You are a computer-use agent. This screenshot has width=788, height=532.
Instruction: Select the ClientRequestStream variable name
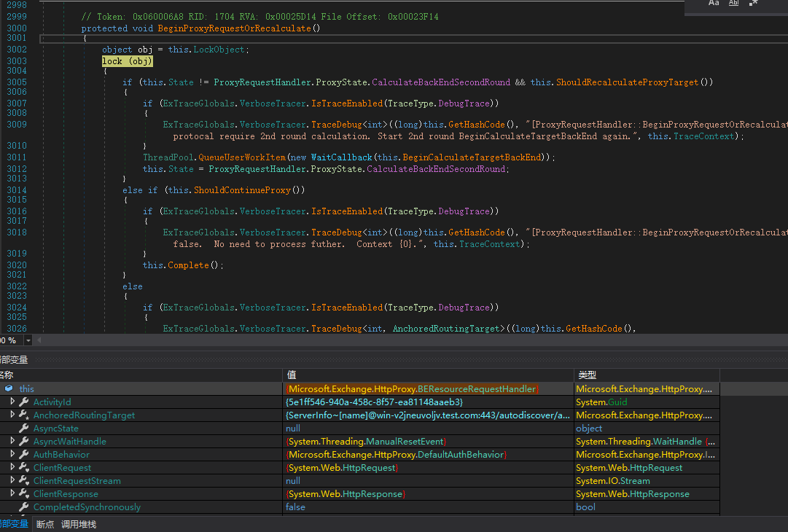[x=77, y=481]
